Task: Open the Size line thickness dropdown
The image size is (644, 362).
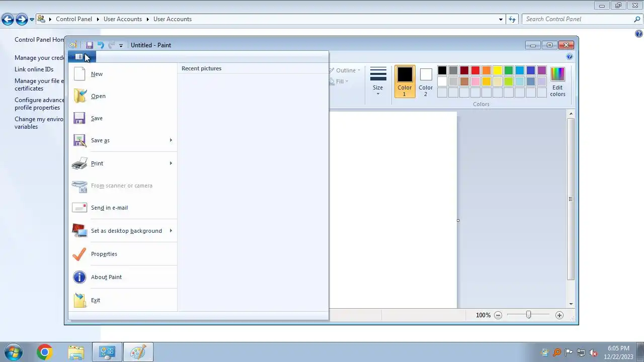Action: click(378, 81)
